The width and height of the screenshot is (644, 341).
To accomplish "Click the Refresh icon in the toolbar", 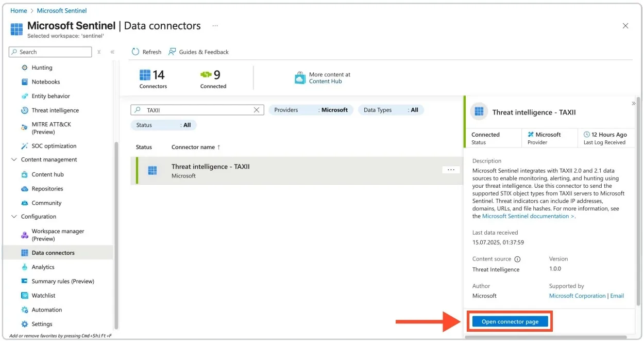I will coord(135,52).
